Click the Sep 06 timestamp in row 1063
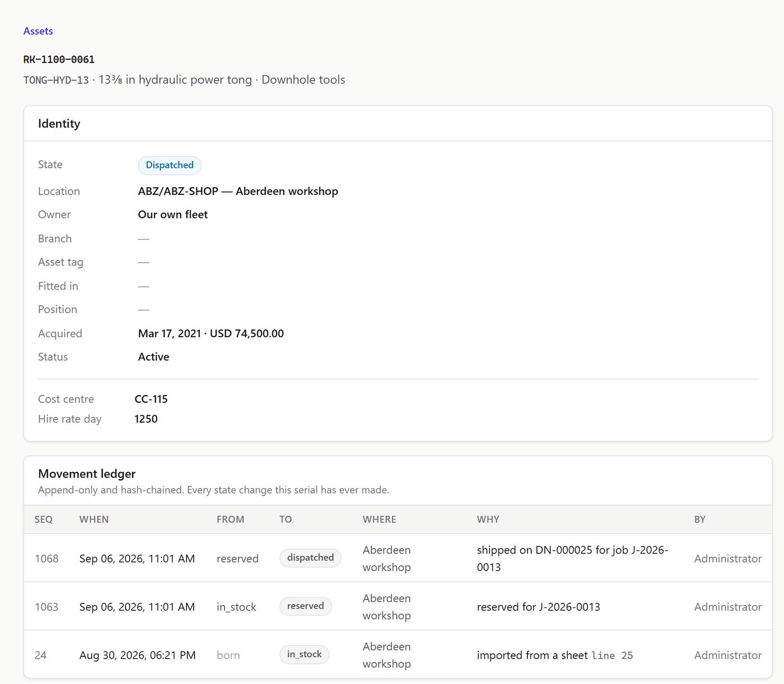784x684 pixels. click(x=137, y=607)
